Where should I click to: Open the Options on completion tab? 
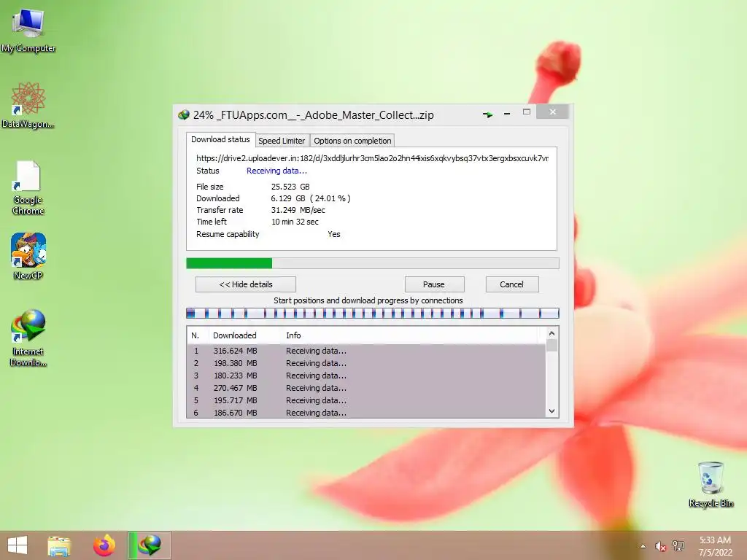352,141
